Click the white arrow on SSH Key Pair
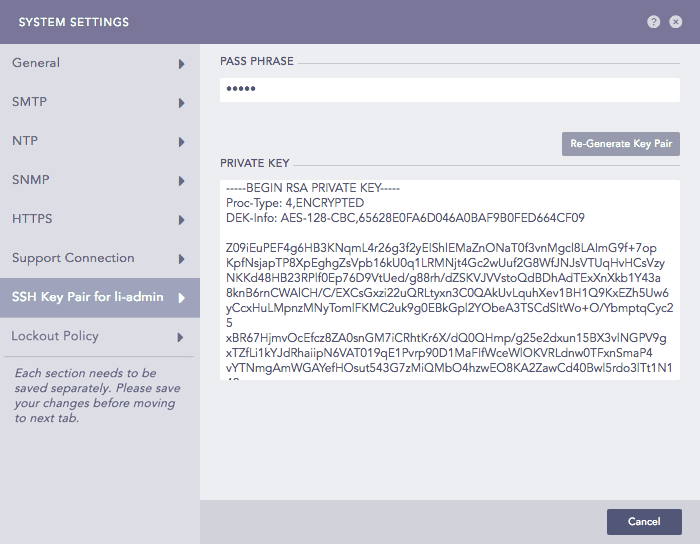The height and width of the screenshot is (544, 700). [182, 298]
